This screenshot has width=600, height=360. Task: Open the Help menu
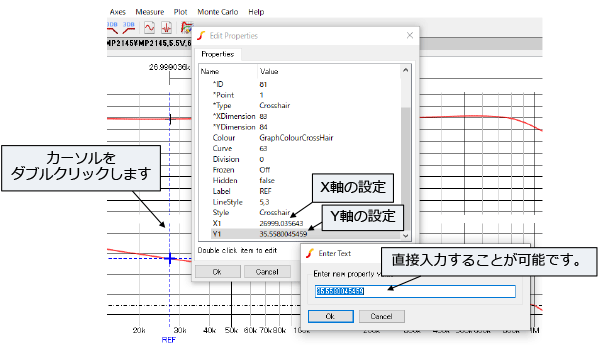click(x=256, y=12)
